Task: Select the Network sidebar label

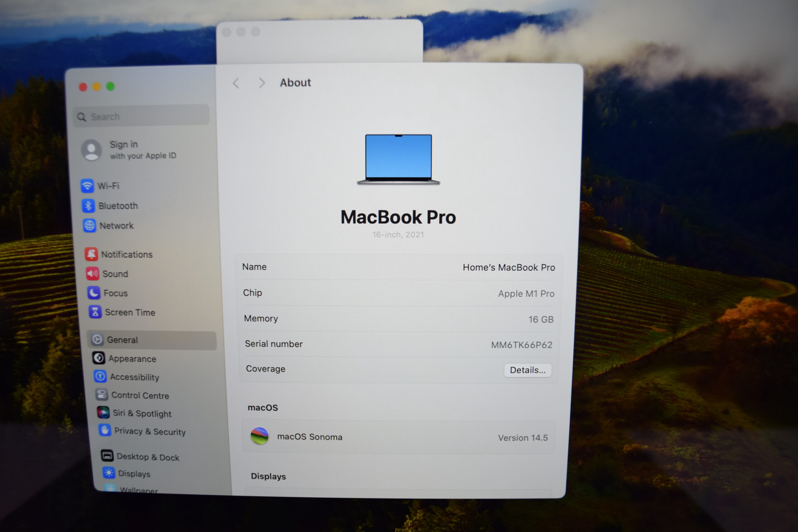Action: click(116, 226)
